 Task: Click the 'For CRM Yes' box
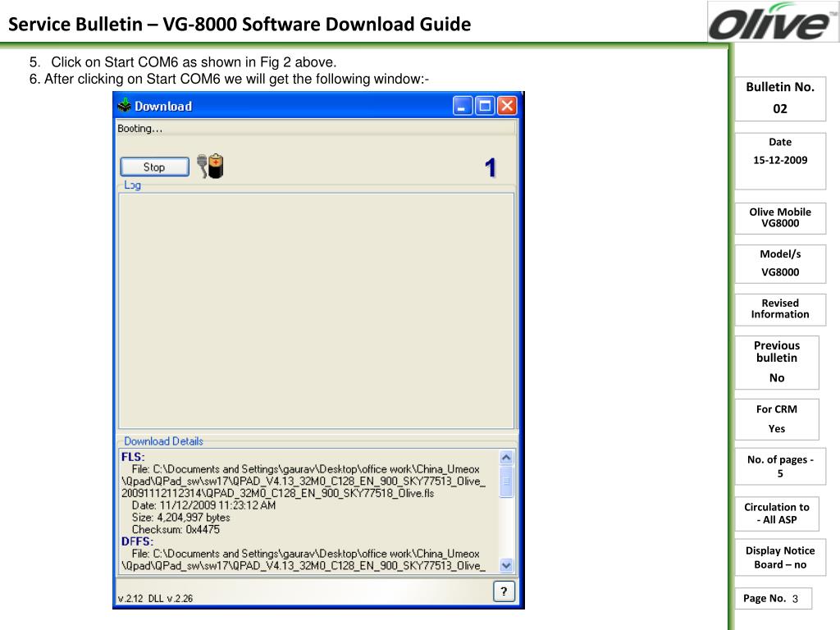(x=777, y=419)
